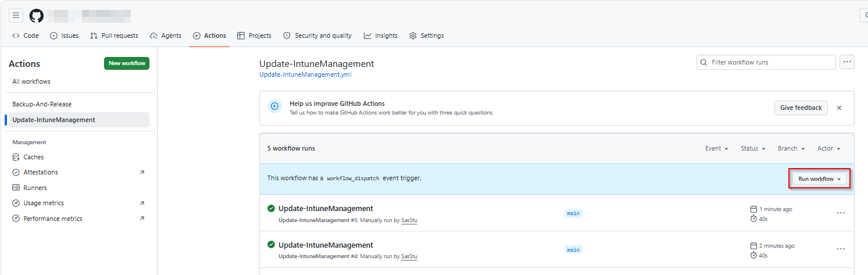Image resolution: width=868 pixels, height=275 pixels.
Task: Click success check icon of run #5
Action: click(271, 208)
